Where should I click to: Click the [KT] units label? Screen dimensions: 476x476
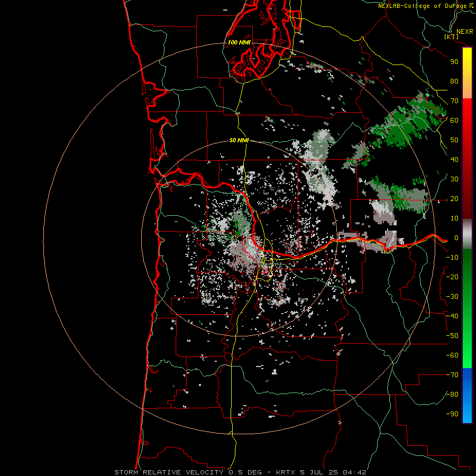click(x=452, y=36)
